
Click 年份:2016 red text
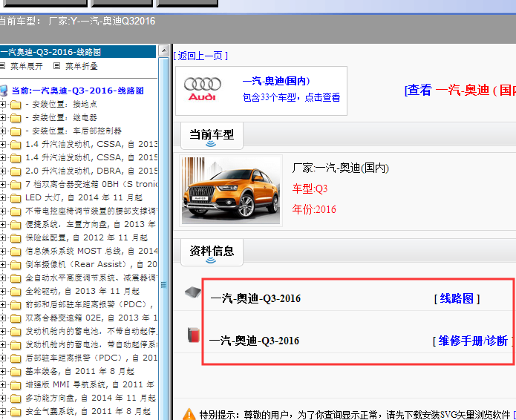coord(314,209)
